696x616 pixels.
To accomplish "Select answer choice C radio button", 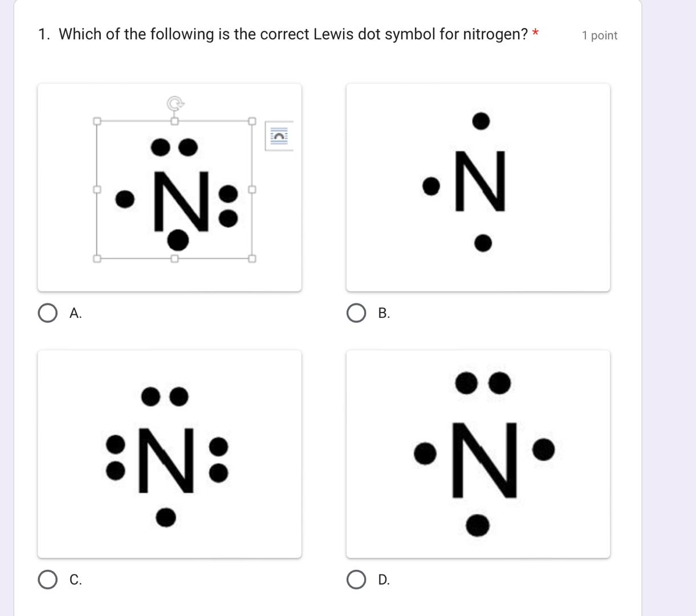I will (47, 580).
